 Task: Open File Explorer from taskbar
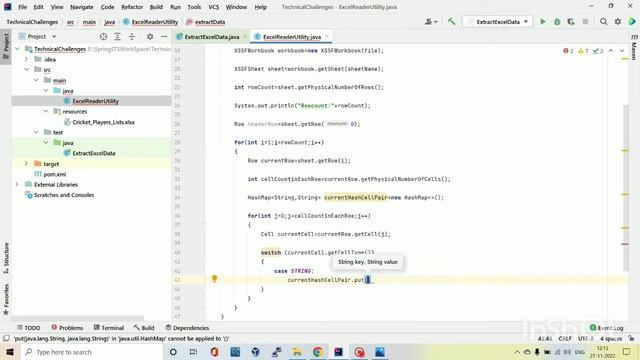(x=297, y=352)
